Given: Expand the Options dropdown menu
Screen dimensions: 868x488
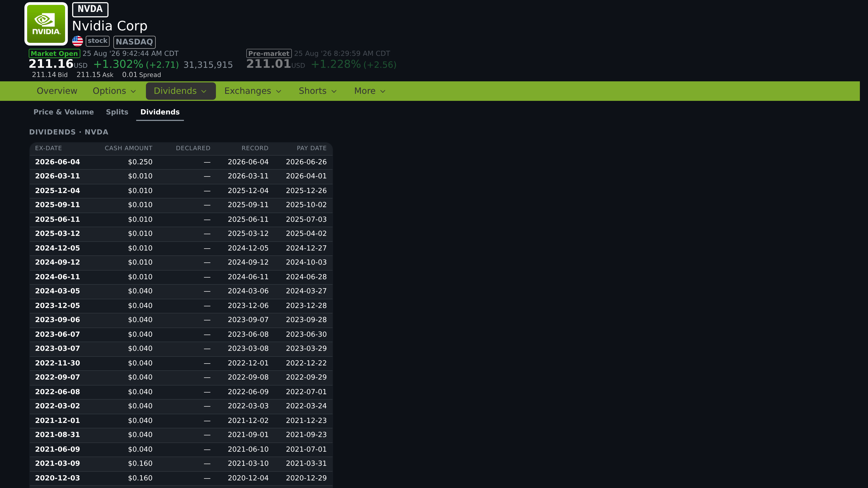Looking at the screenshot, I should [x=114, y=91].
